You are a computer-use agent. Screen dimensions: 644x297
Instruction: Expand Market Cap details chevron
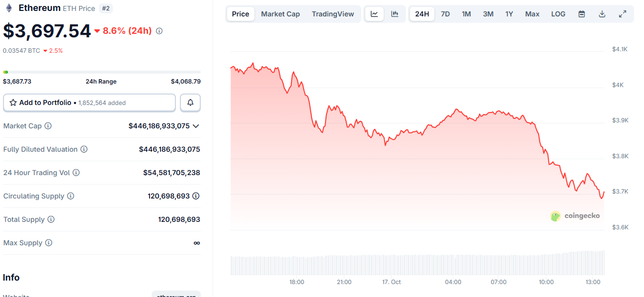point(196,126)
